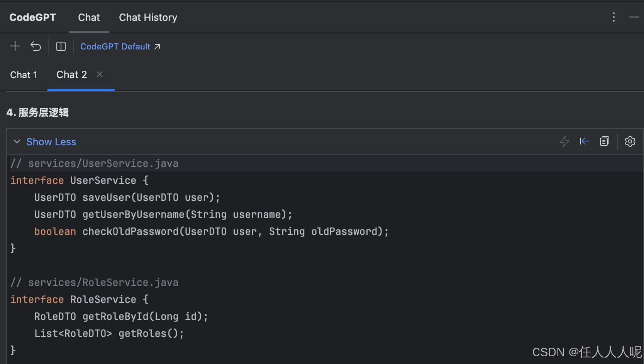The image size is (644, 364).
Task: Click the getRoles method line
Action: (x=109, y=333)
